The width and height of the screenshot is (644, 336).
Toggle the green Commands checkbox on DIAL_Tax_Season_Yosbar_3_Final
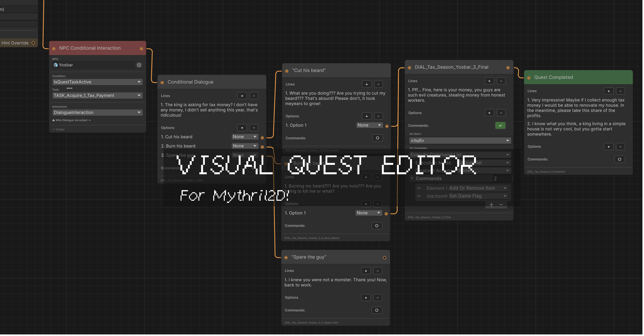point(500,125)
